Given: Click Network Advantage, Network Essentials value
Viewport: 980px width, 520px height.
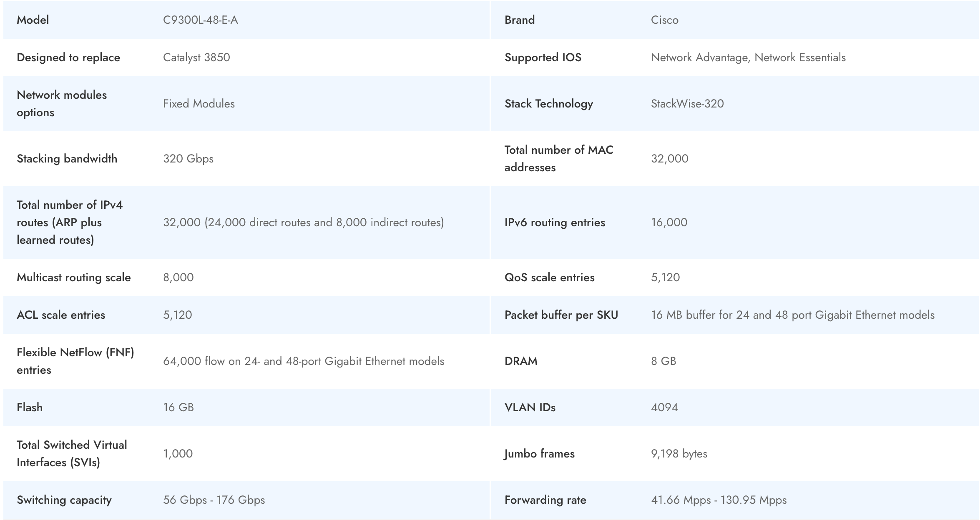Looking at the screenshot, I should tap(748, 57).
